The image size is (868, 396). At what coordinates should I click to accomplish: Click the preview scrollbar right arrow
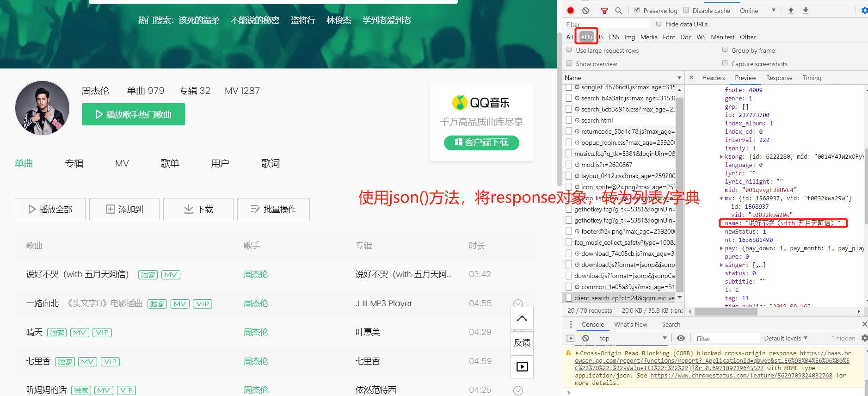click(859, 312)
